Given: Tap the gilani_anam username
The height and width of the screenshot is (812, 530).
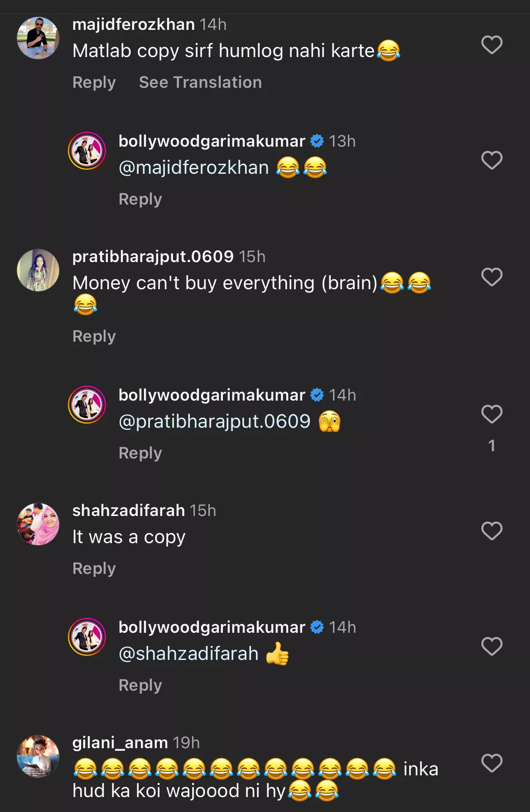Looking at the screenshot, I should pos(120,743).
